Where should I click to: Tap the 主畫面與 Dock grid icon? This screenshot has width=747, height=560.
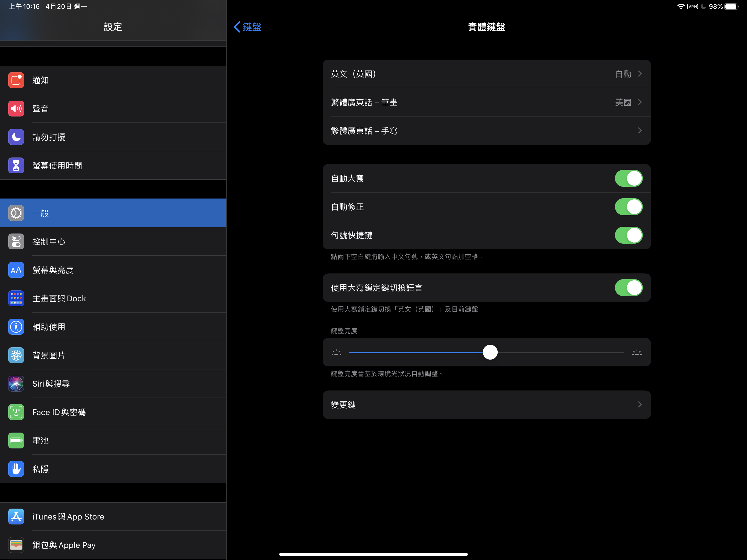click(16, 298)
